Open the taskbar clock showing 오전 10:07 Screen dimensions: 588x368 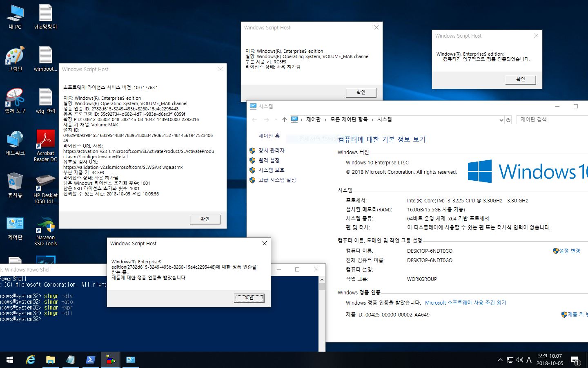(550, 360)
